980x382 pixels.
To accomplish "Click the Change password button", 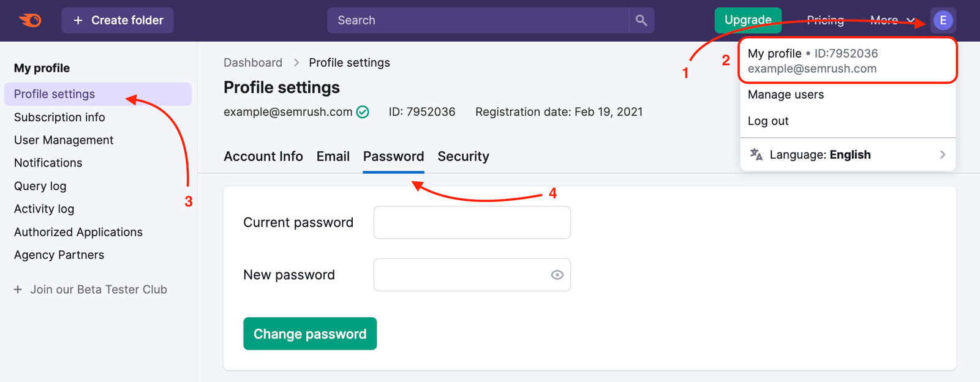I will [309, 334].
